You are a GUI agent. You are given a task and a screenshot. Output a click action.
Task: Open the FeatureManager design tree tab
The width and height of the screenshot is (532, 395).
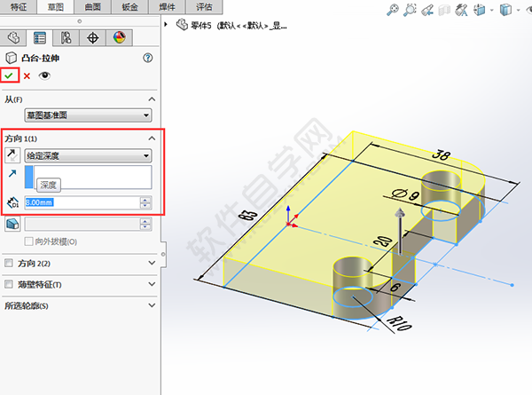(13, 37)
